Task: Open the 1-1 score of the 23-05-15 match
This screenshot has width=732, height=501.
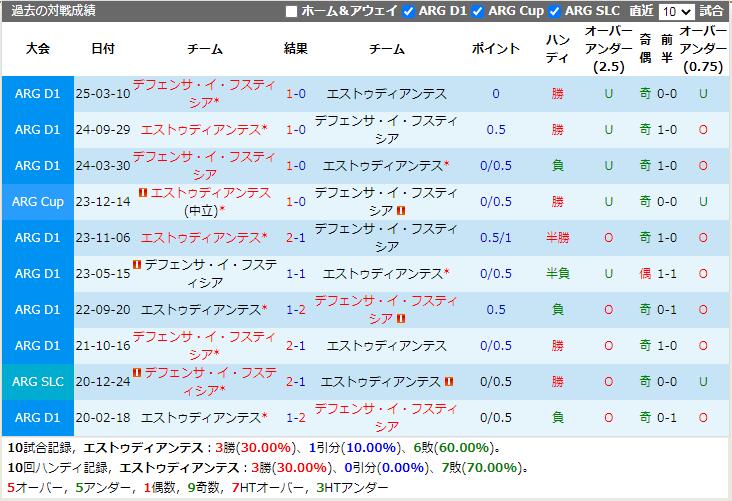Action: coord(296,274)
